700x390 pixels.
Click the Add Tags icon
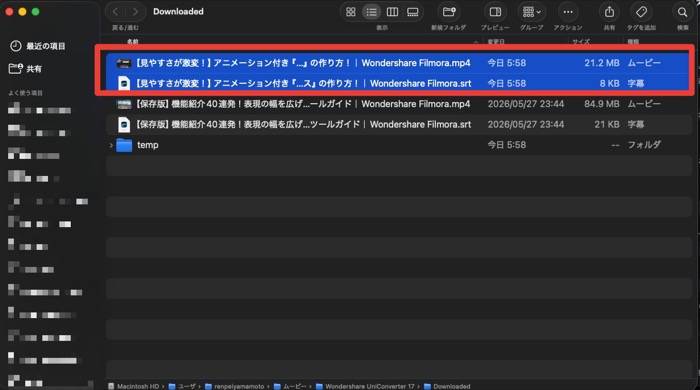(x=641, y=12)
